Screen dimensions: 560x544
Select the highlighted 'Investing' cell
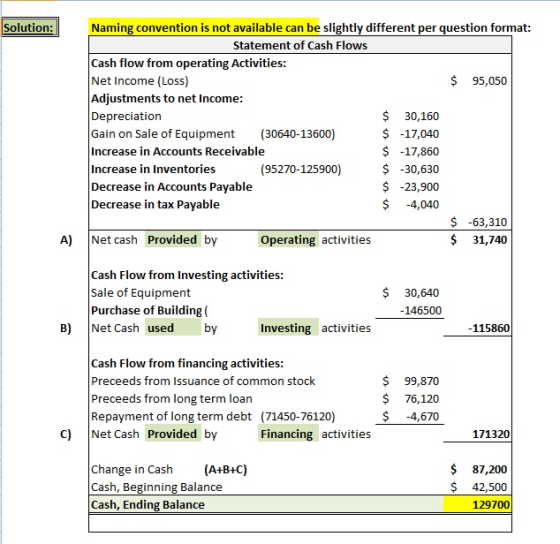[288, 328]
